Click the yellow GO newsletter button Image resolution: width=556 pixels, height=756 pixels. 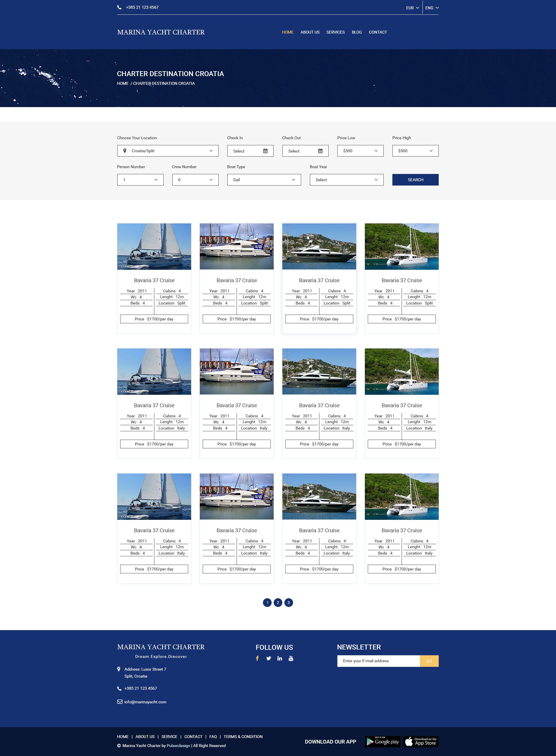click(x=429, y=661)
